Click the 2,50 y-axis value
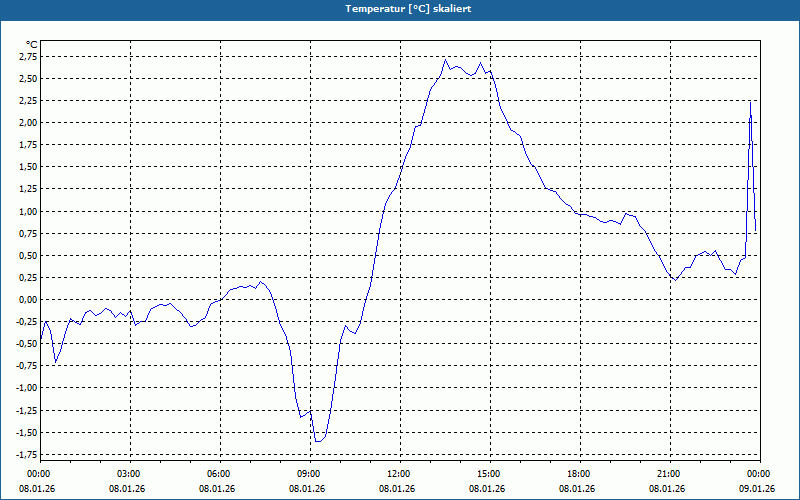Viewport: 800px width, 500px height. pyautogui.click(x=28, y=79)
